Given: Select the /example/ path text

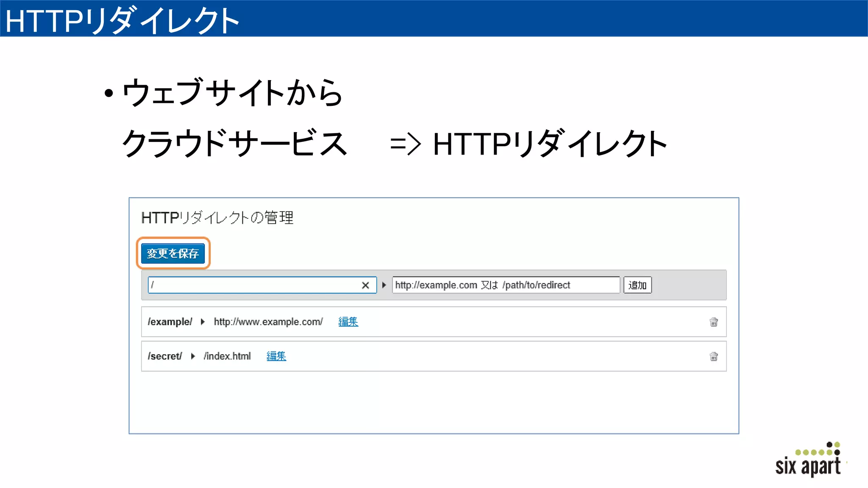Looking at the screenshot, I should point(170,322).
